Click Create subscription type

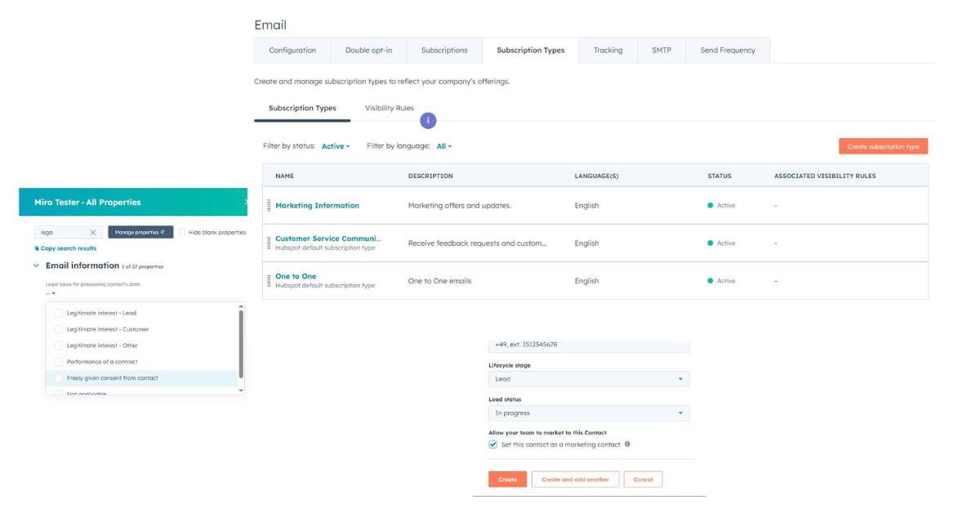(884, 145)
